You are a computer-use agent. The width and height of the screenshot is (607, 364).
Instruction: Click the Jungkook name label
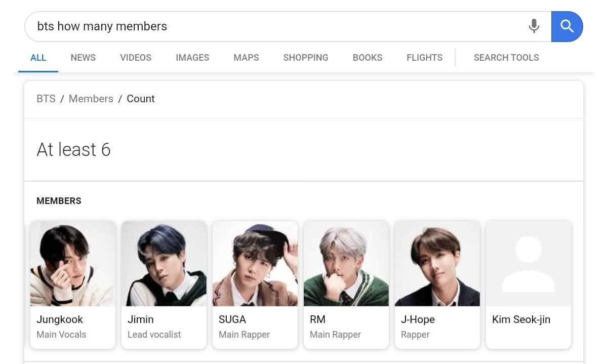(60, 319)
